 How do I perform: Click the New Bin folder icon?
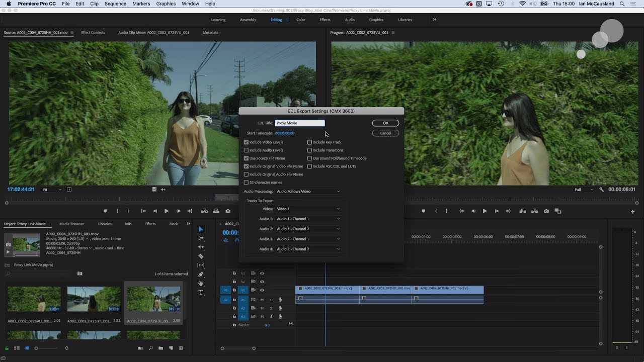pyautogui.click(x=160, y=348)
